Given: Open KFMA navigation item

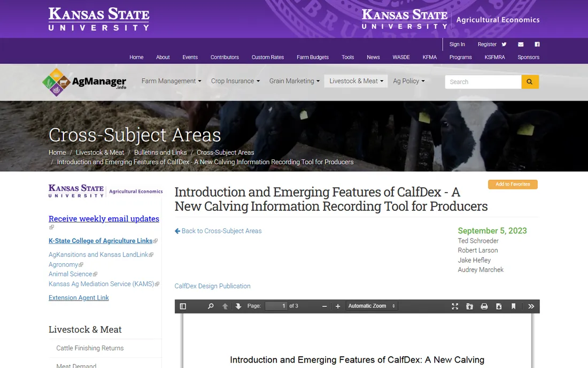Looking at the screenshot, I should coord(430,57).
